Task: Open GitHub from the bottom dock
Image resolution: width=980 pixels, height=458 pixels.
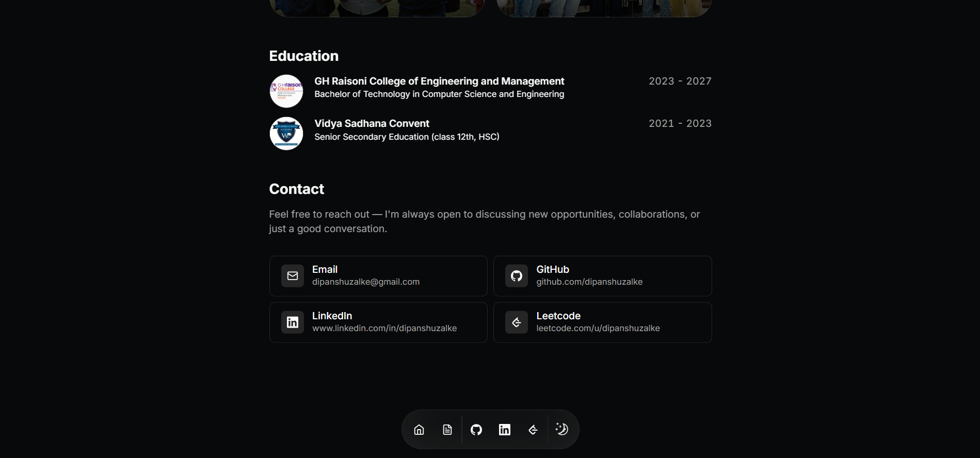Action: (x=476, y=430)
